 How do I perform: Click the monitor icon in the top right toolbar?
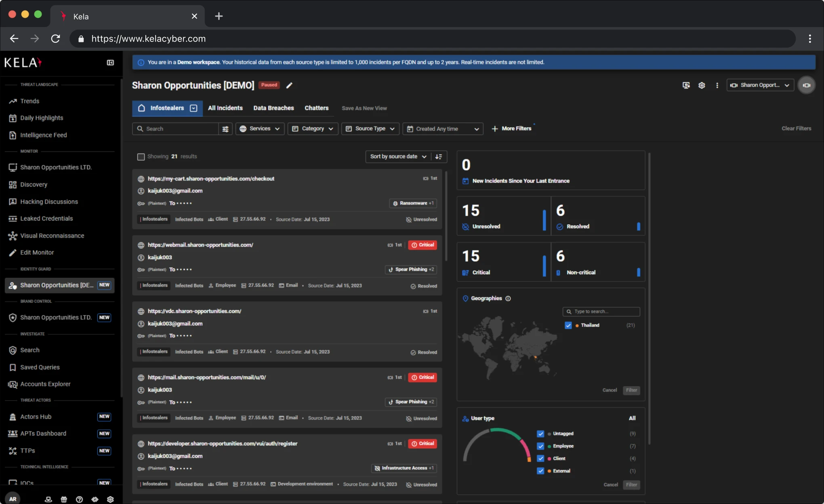pyautogui.click(x=686, y=85)
